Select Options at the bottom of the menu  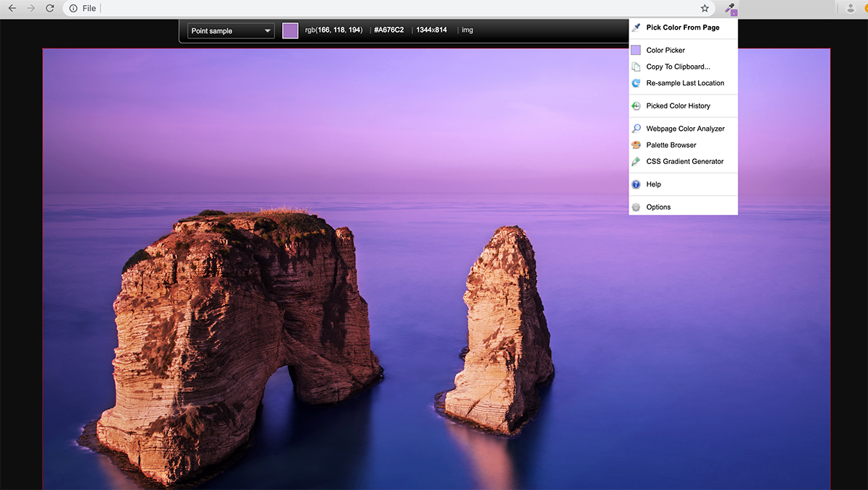(x=659, y=207)
